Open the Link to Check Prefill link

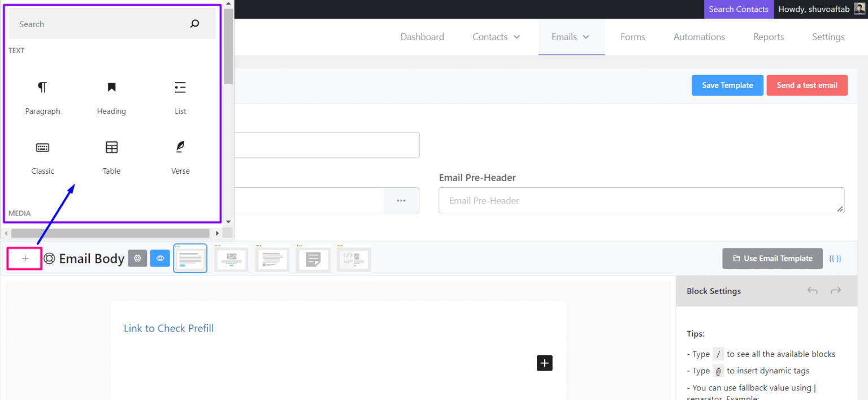point(168,328)
